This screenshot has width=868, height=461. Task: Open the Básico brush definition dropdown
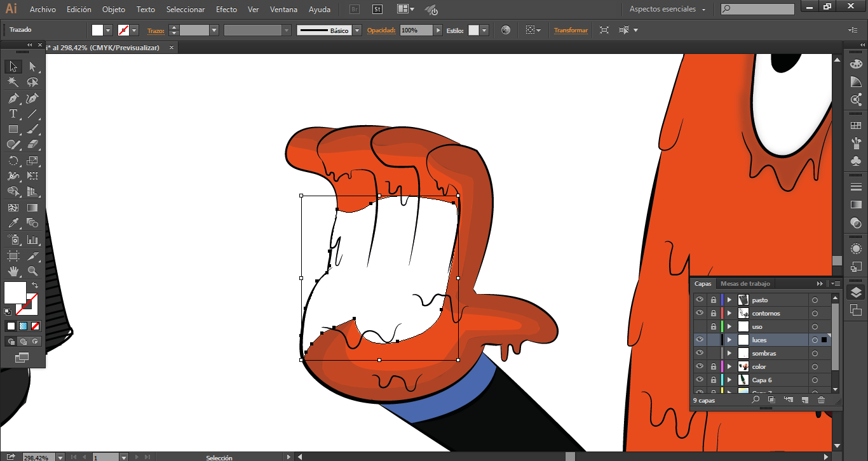point(357,30)
